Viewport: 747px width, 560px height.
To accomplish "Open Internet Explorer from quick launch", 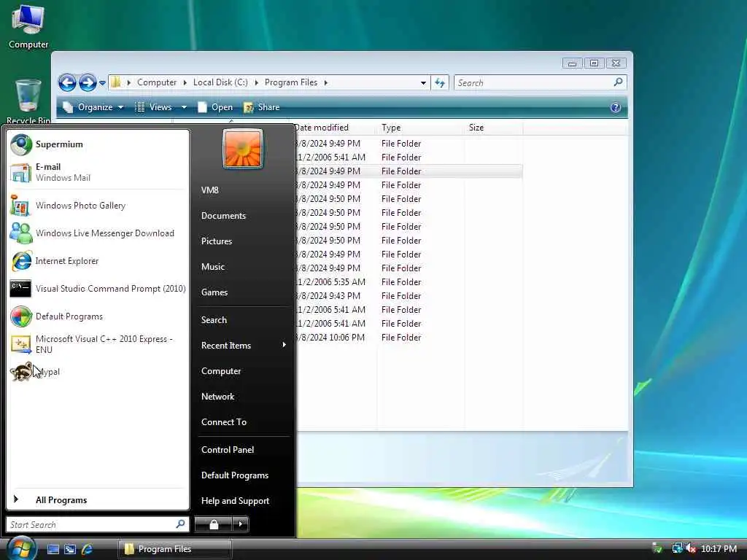I will (88, 549).
